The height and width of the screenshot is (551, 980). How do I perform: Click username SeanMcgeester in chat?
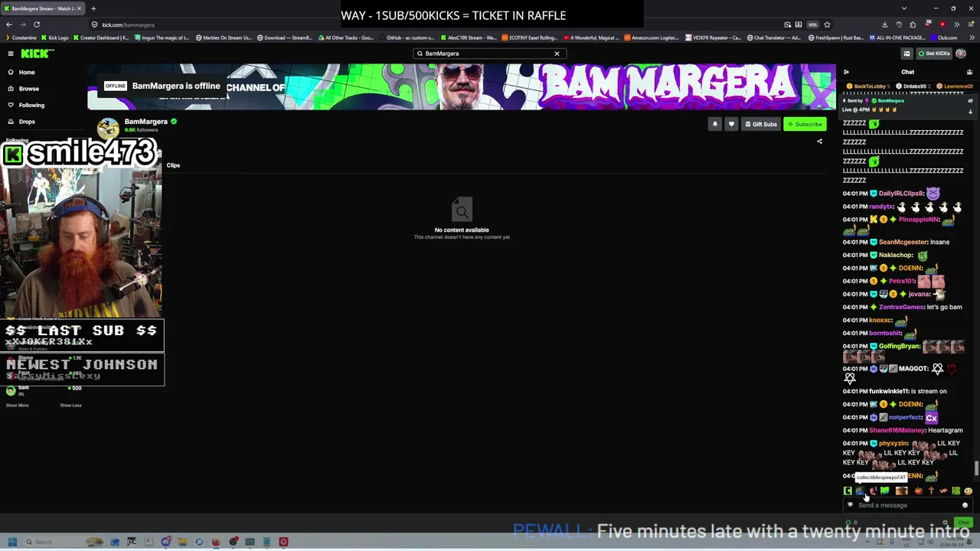coord(903,242)
